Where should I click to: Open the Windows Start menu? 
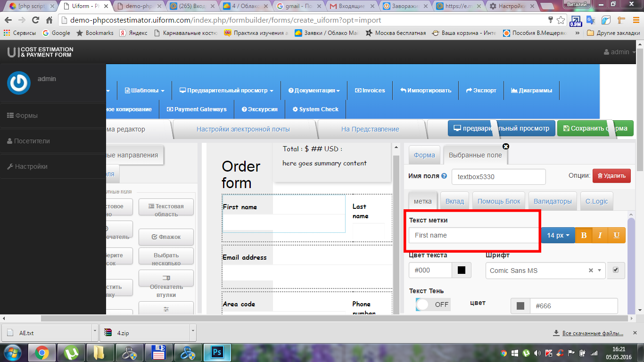point(13,352)
